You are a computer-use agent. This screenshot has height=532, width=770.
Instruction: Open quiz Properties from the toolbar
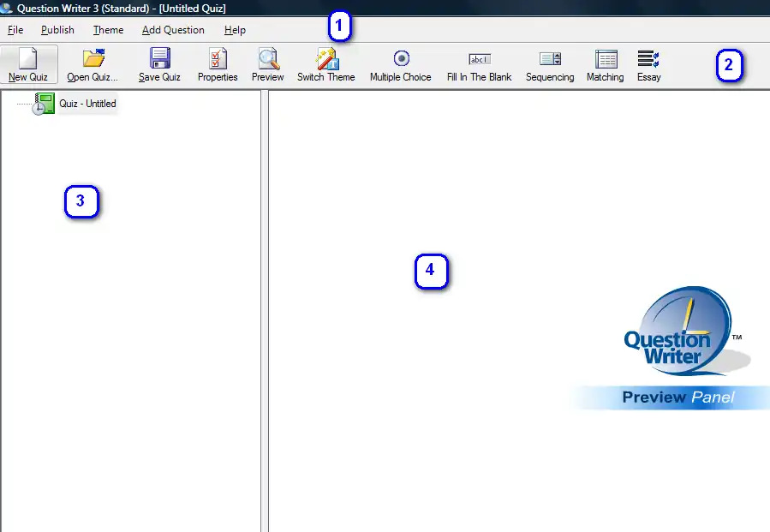pos(218,59)
